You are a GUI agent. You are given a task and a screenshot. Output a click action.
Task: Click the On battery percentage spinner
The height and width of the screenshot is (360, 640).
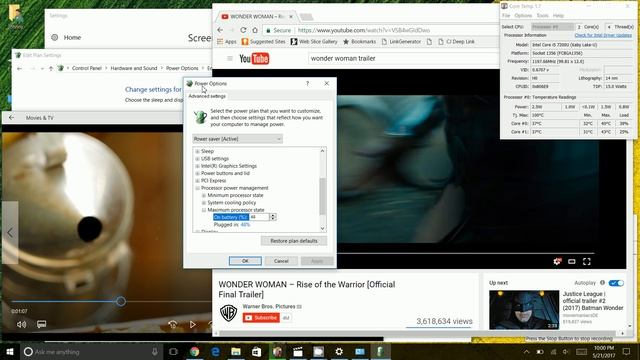click(x=273, y=217)
